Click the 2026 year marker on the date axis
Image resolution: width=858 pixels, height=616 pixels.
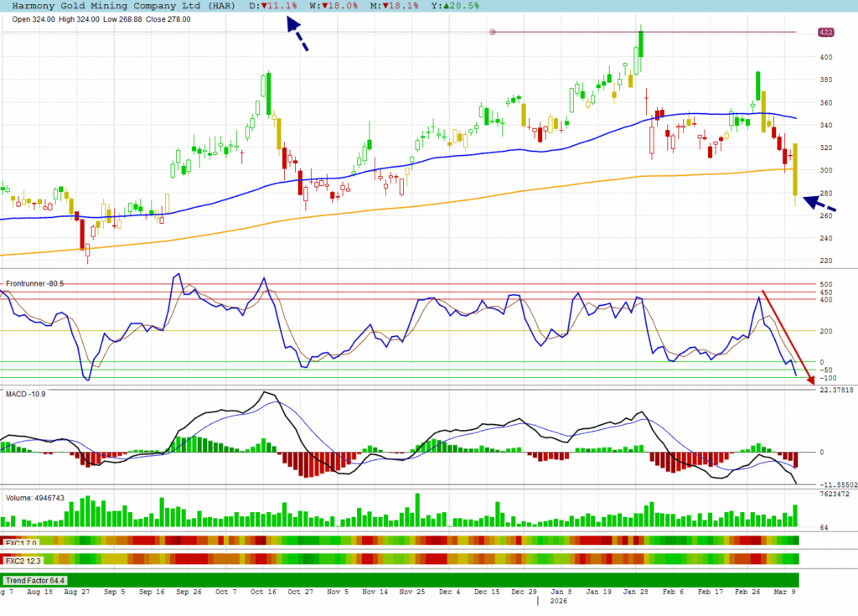point(557,600)
